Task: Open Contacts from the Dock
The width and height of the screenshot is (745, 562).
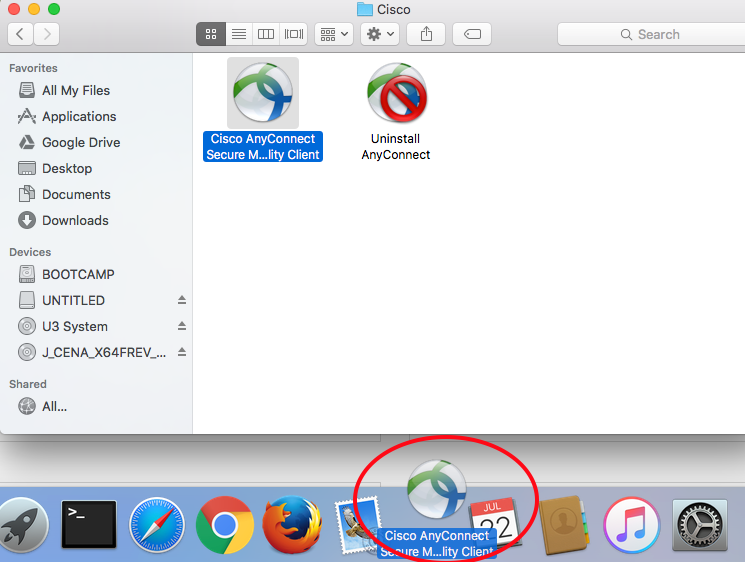Action: pos(564,525)
